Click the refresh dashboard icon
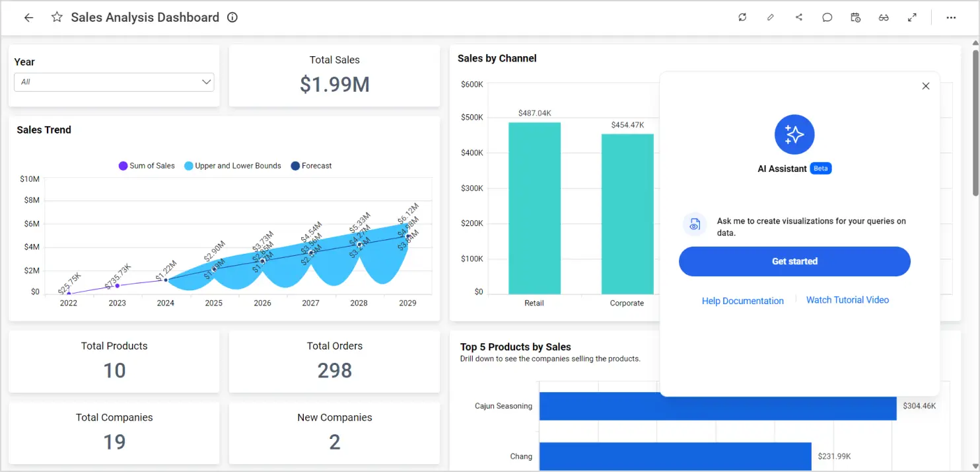Viewport: 980px width, 472px height. 742,18
